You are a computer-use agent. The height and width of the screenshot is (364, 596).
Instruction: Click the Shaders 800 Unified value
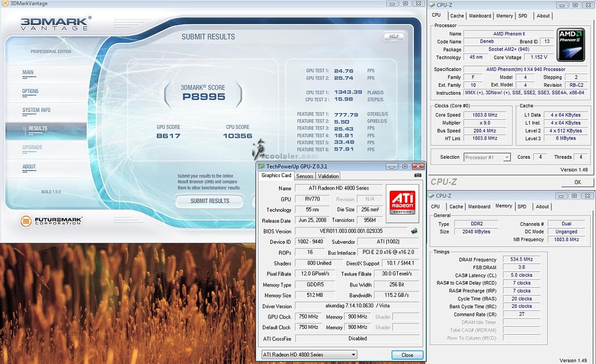click(319, 263)
